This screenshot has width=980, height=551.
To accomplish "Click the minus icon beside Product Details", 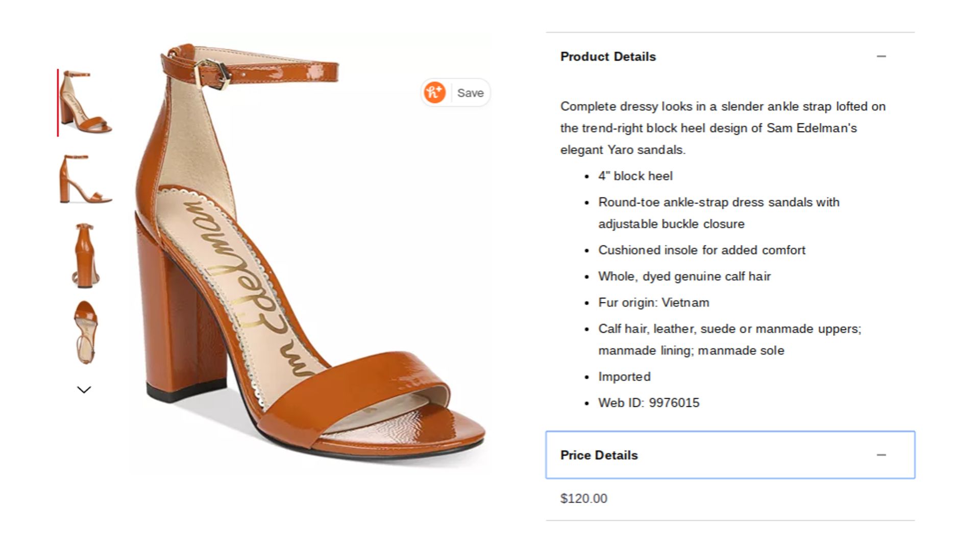I will pos(883,56).
